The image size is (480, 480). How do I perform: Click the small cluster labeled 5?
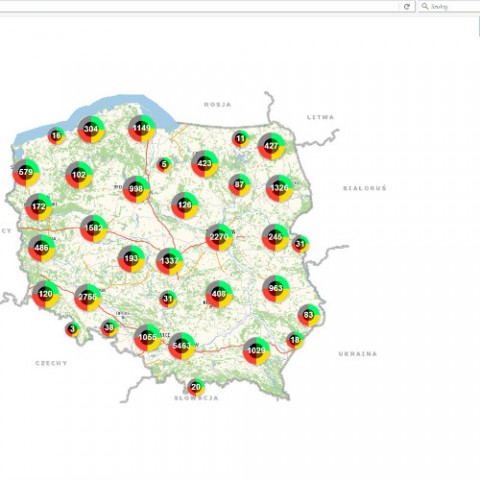tap(164, 164)
